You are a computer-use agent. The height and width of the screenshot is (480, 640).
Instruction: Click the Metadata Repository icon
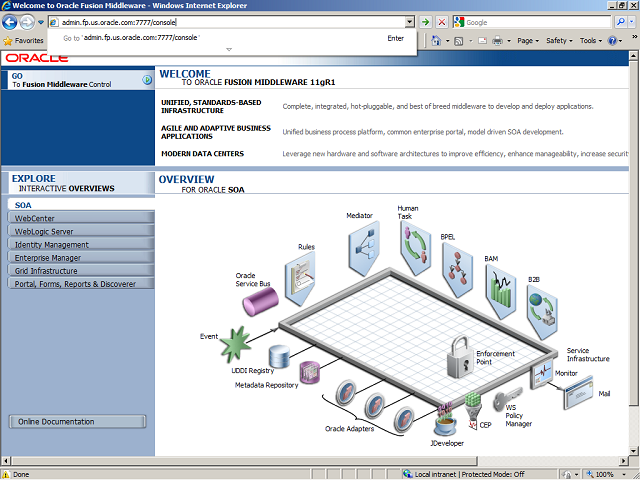310,372
